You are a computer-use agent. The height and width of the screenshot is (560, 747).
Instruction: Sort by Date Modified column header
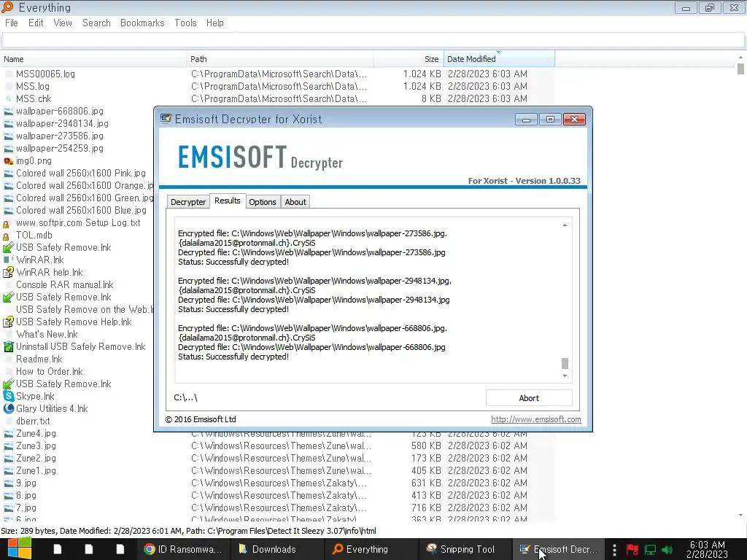[x=499, y=59]
